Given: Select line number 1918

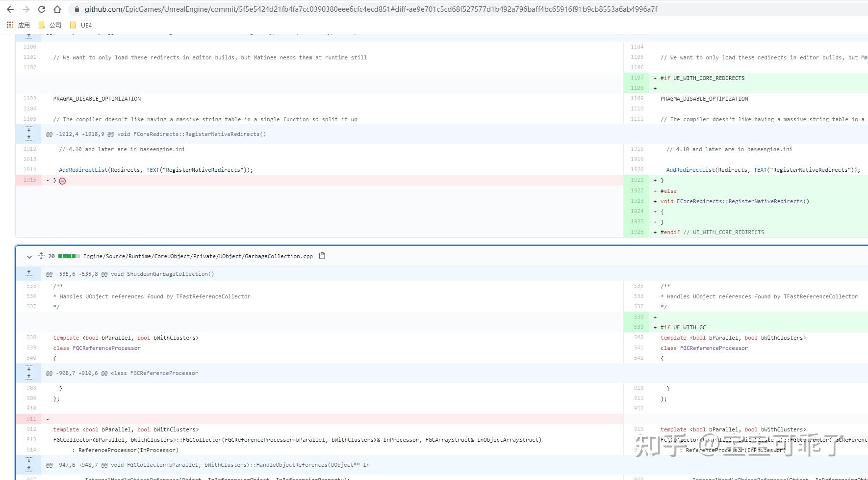Looking at the screenshot, I should coord(637,149).
